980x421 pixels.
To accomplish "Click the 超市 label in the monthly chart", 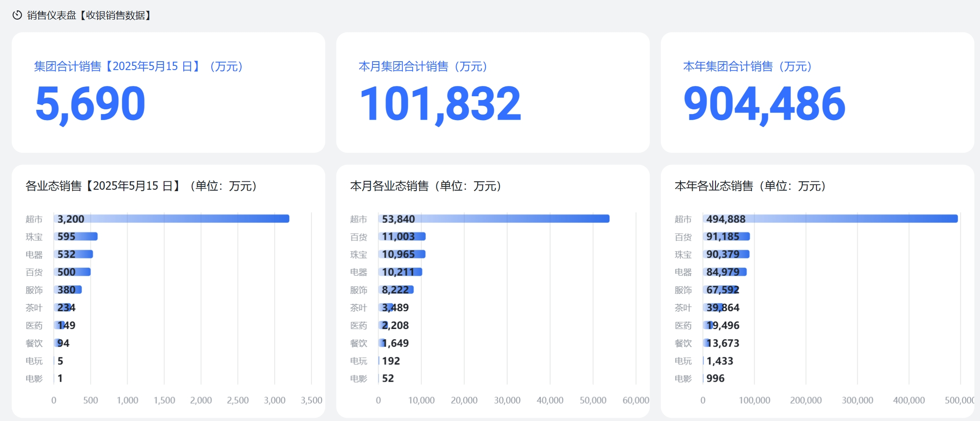I will coord(358,219).
